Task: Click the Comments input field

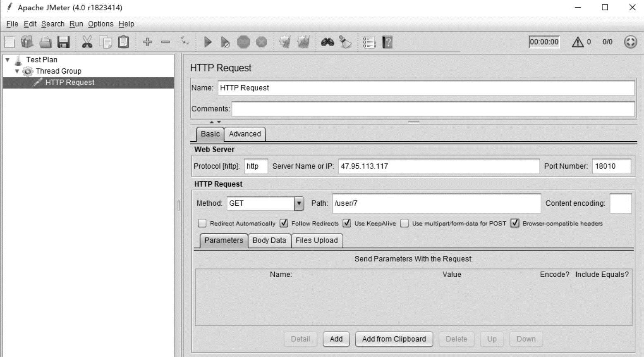Action: coord(433,109)
